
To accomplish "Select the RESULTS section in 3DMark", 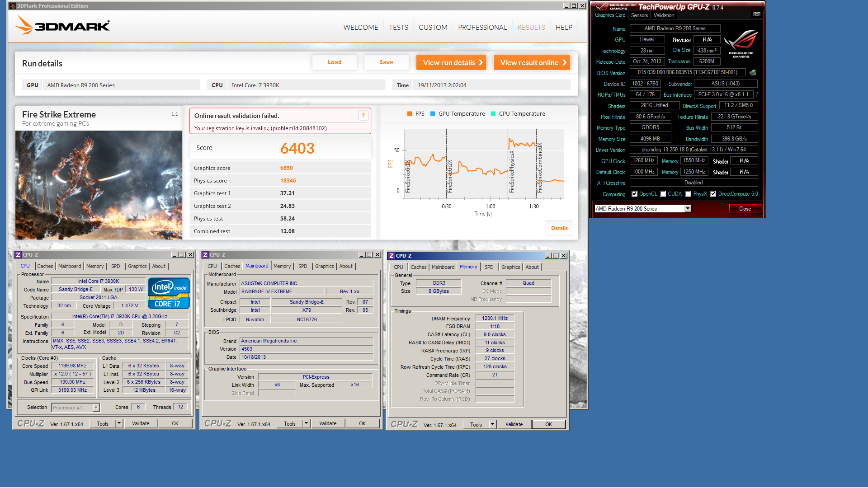I will coord(531,28).
